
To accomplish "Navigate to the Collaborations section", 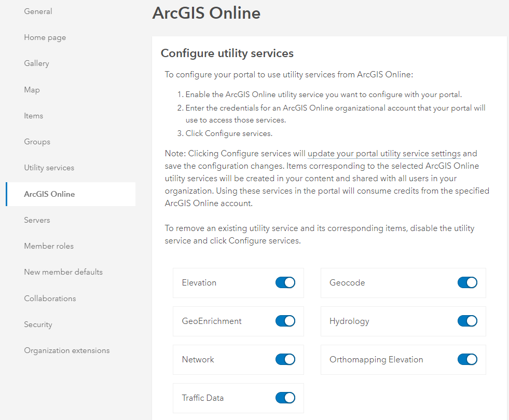I will tap(50, 298).
